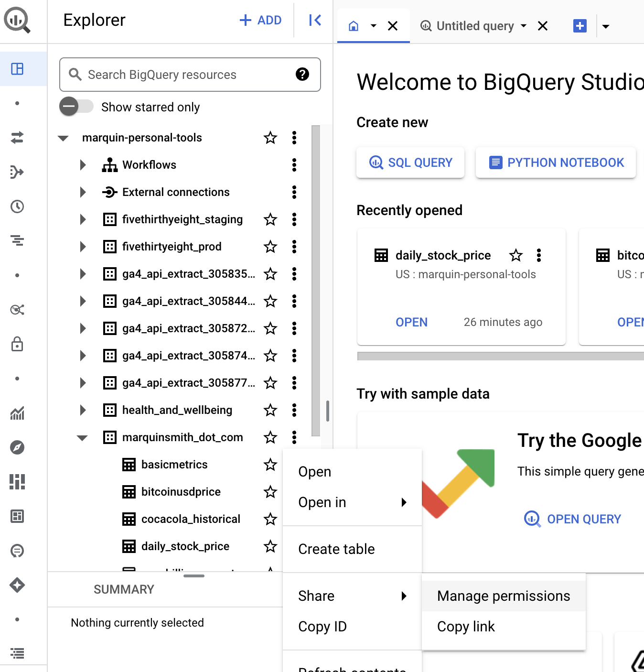644x672 pixels.
Task: Open more options on daily_stock_price card
Action: coord(539,255)
